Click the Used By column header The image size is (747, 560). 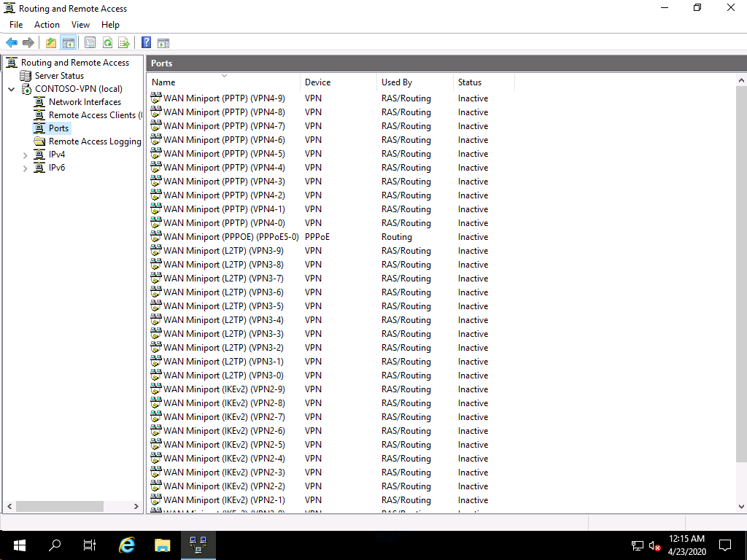397,82
